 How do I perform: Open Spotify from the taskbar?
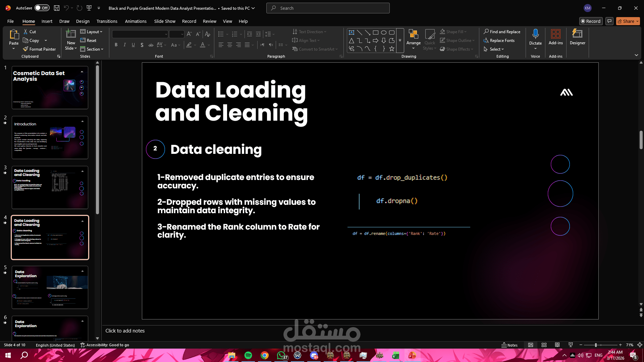[x=248, y=355]
